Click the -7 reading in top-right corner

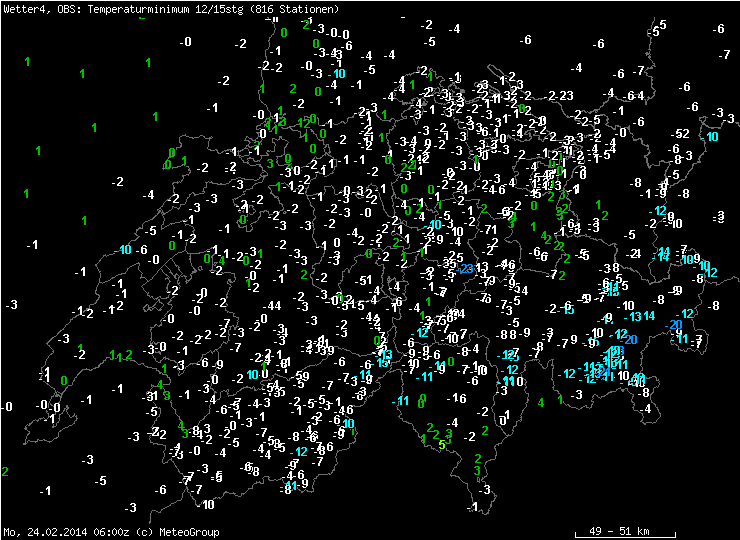point(720,28)
